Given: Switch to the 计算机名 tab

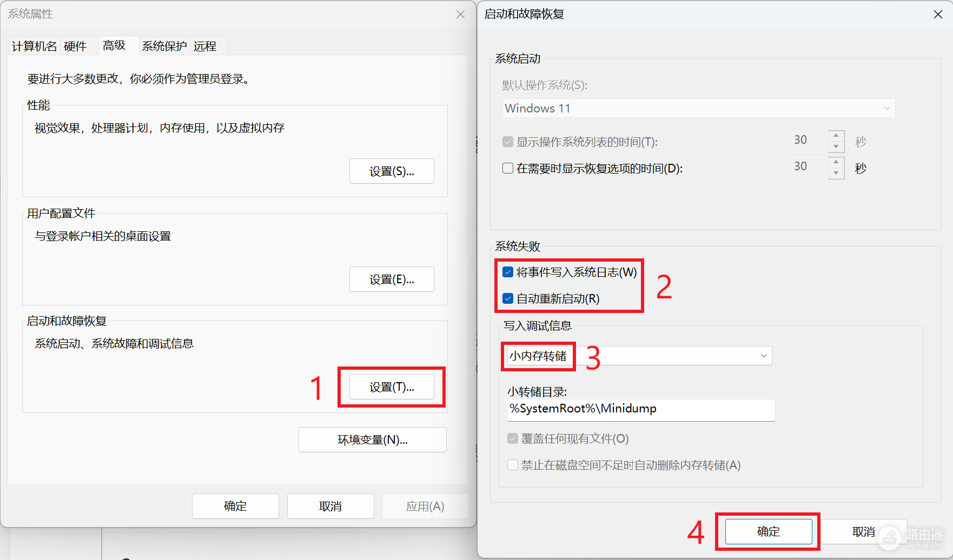Looking at the screenshot, I should pyautogui.click(x=34, y=46).
